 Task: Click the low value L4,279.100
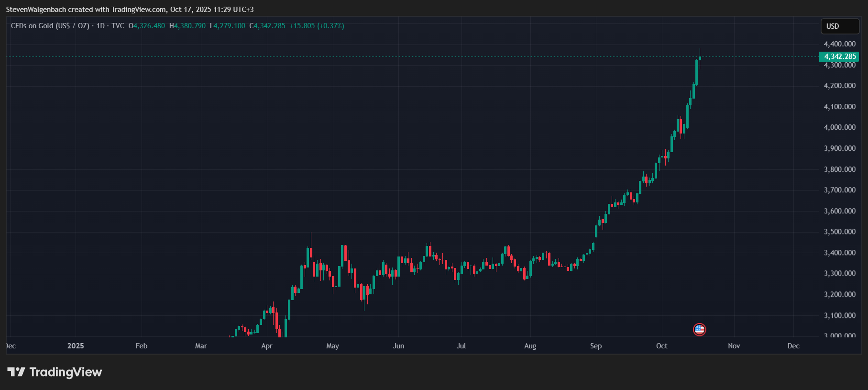[227, 26]
